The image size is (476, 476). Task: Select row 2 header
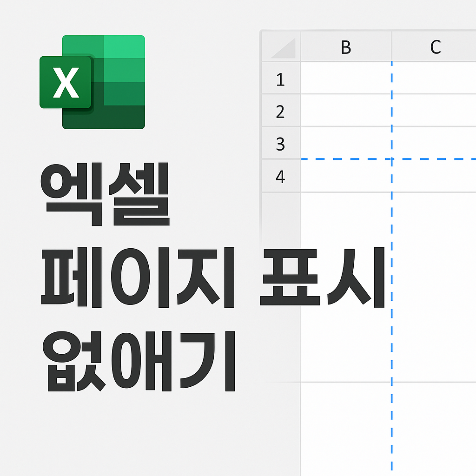point(281,111)
